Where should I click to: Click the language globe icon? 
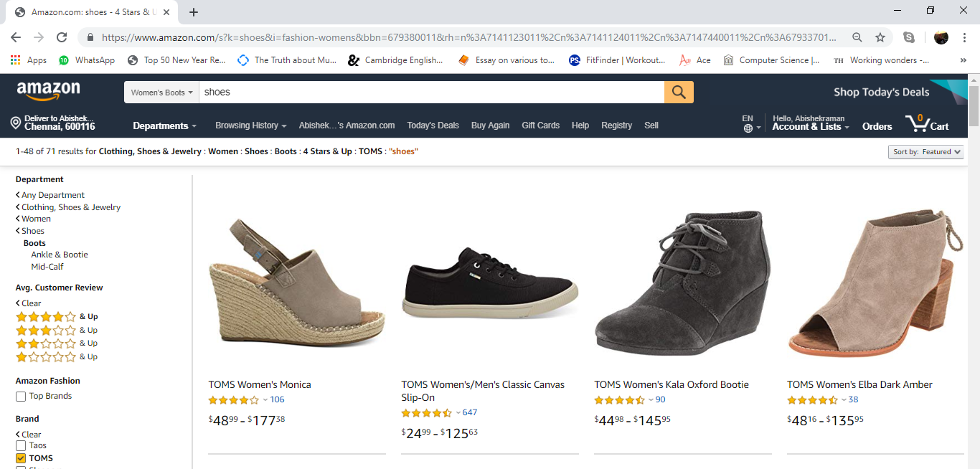coord(748,128)
